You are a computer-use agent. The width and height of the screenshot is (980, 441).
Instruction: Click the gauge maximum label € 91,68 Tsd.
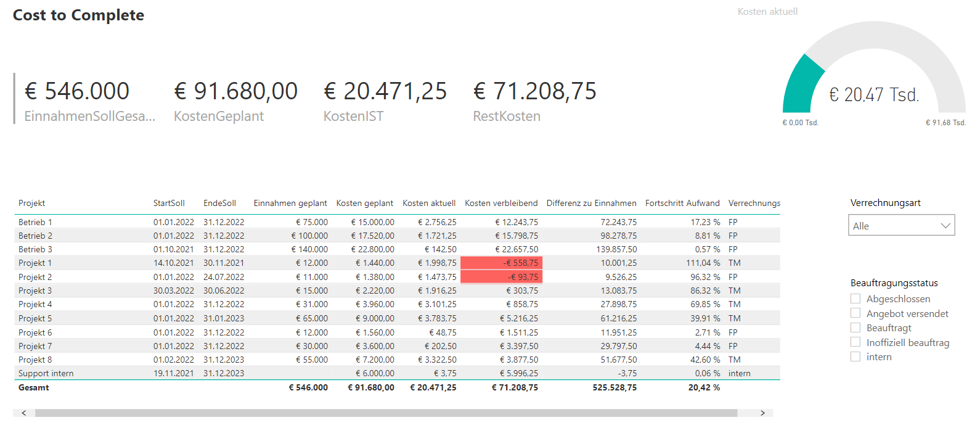pos(945,123)
